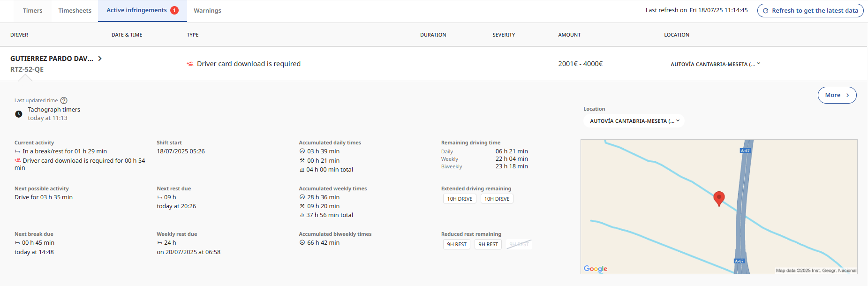
Task: Click the More button
Action: [x=837, y=95]
